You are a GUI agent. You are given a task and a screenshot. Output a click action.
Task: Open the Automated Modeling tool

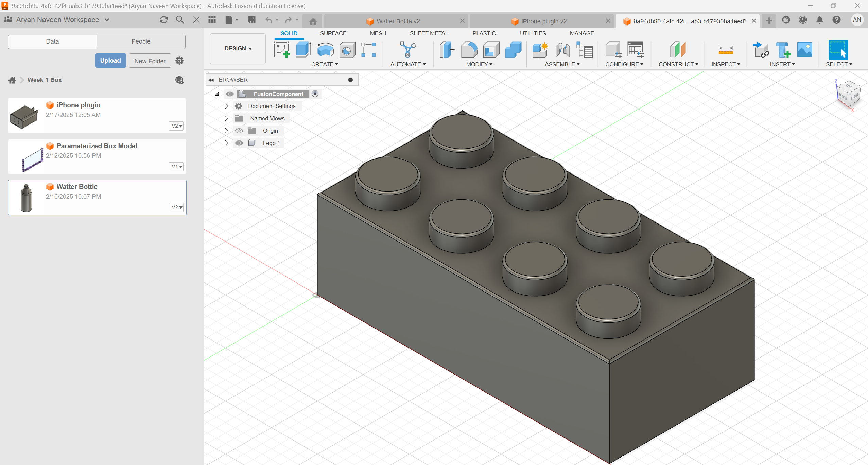coord(407,50)
